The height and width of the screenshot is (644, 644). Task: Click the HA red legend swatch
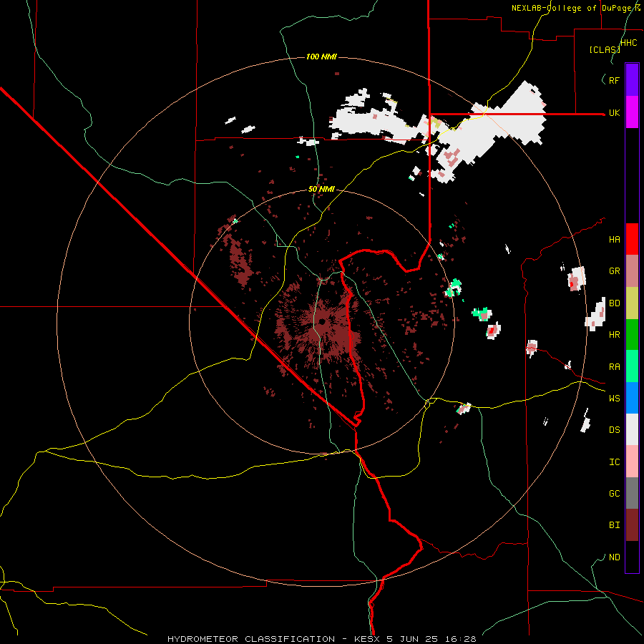pyautogui.click(x=632, y=239)
